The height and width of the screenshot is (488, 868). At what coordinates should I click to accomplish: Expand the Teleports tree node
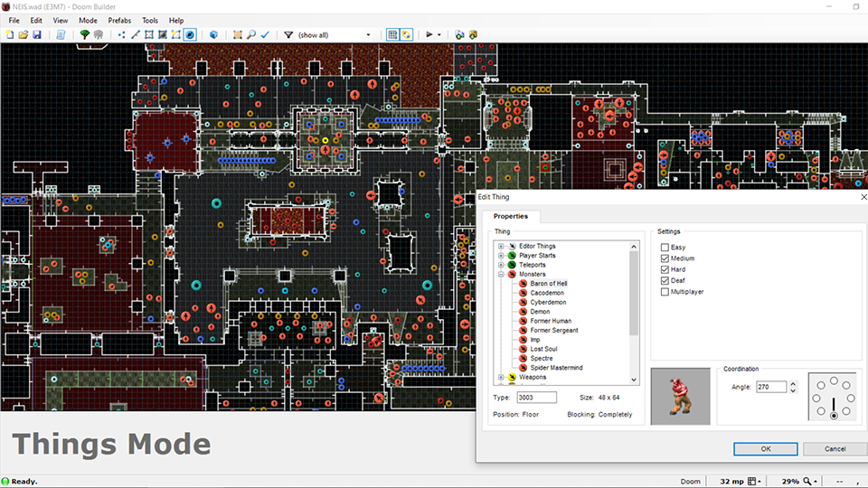[501, 265]
